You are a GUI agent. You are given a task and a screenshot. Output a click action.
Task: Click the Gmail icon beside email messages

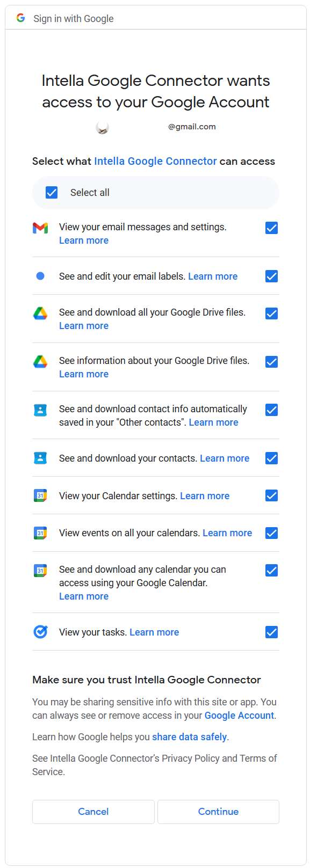click(40, 228)
